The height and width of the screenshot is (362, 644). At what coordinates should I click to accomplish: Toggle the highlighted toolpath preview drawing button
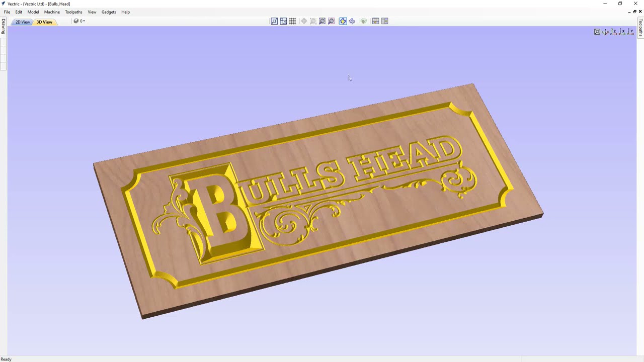coord(343,21)
